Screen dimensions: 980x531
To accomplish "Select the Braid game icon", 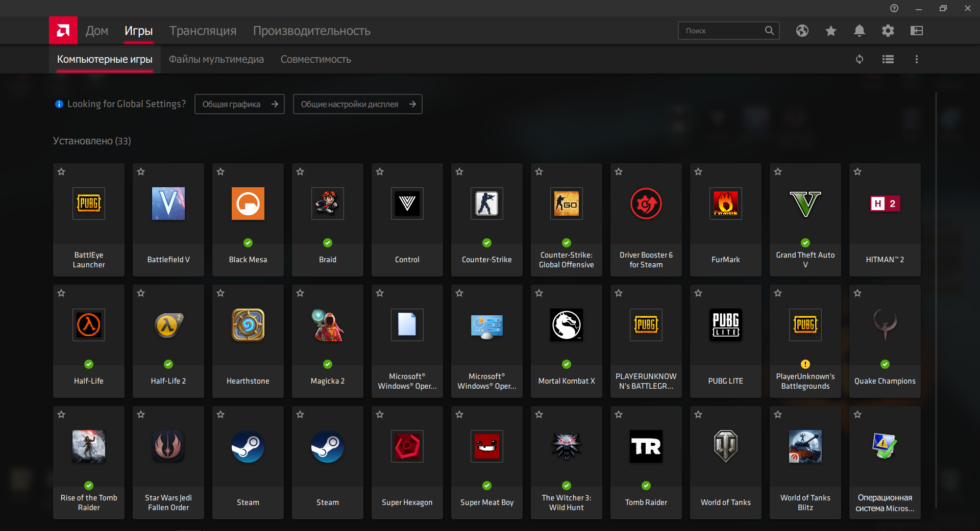I will (328, 204).
